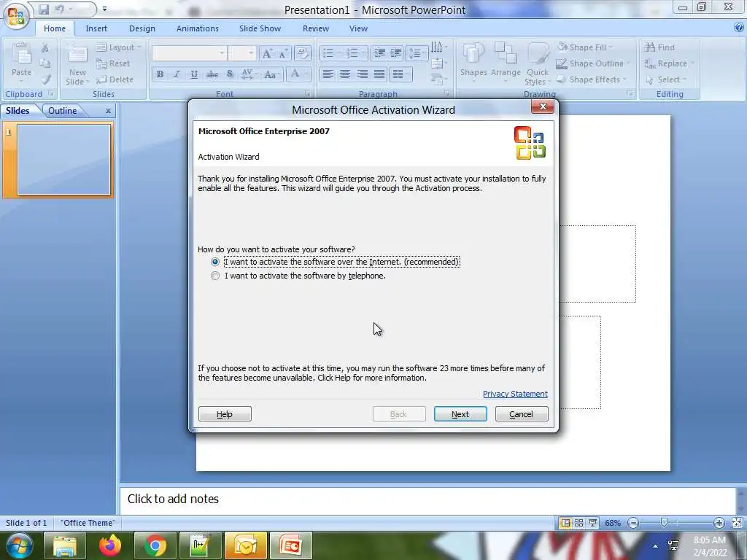Click the Next button in Activation Wizard

click(x=460, y=414)
